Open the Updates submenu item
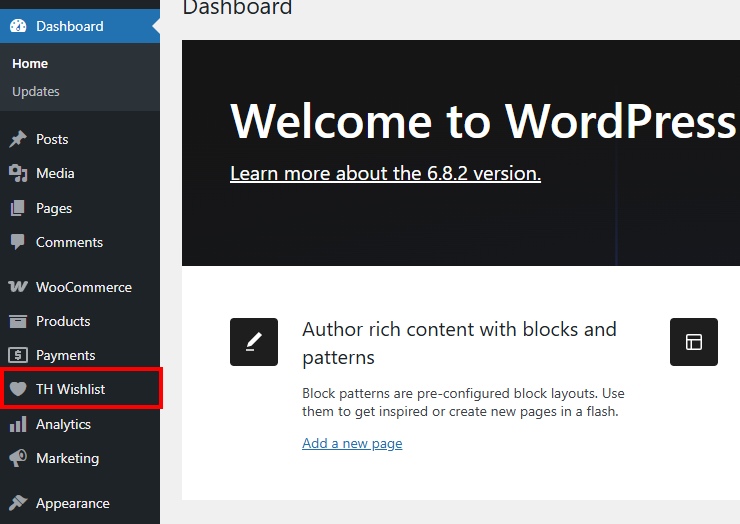Screen dimensions: 740x524 click(x=36, y=91)
